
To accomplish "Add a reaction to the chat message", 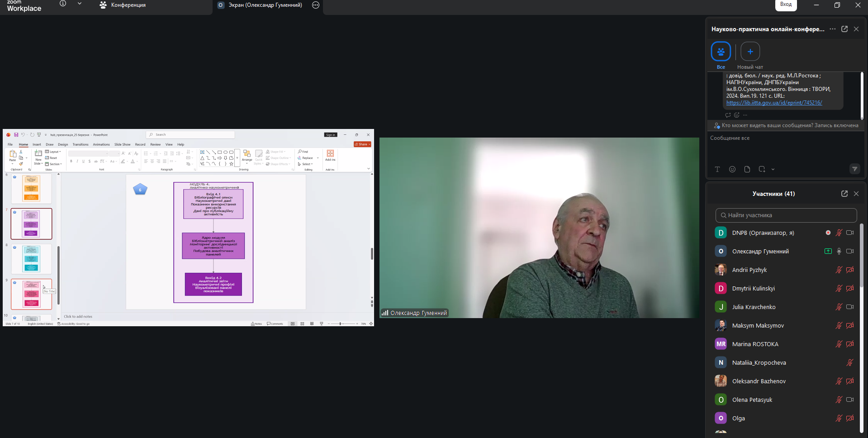I will pos(736,115).
